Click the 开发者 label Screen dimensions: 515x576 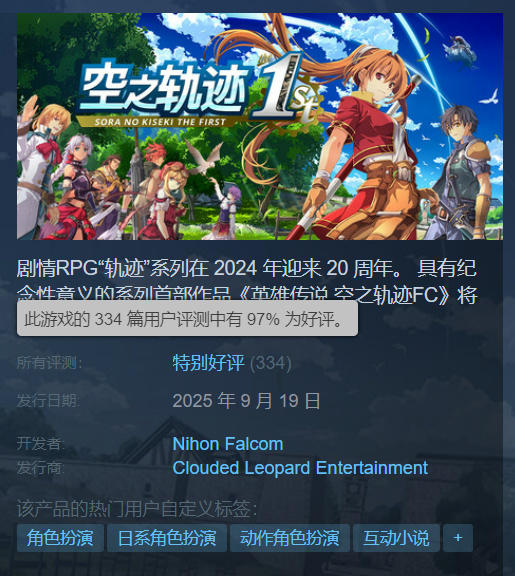[x=40, y=444]
